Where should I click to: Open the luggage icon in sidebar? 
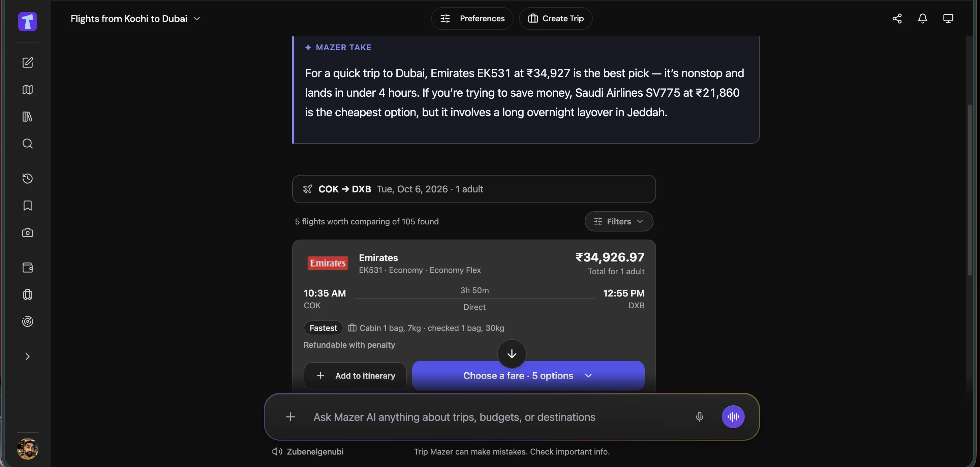tap(27, 294)
